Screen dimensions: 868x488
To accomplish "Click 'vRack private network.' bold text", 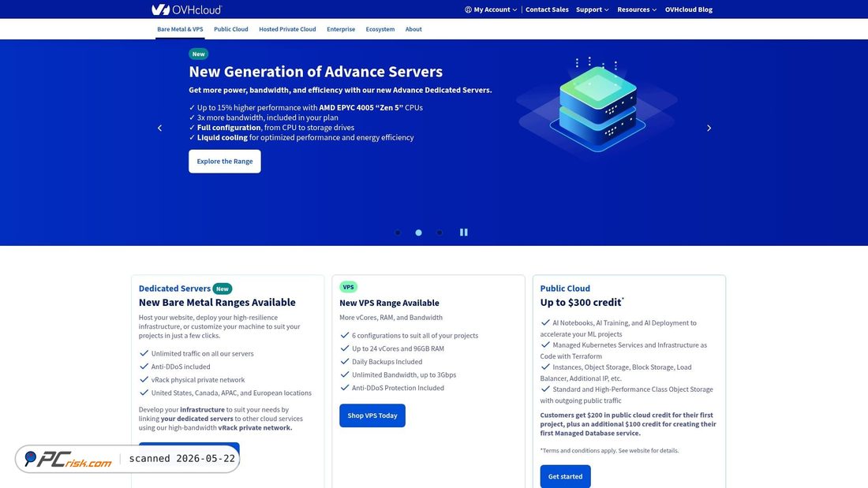I will pos(255,428).
